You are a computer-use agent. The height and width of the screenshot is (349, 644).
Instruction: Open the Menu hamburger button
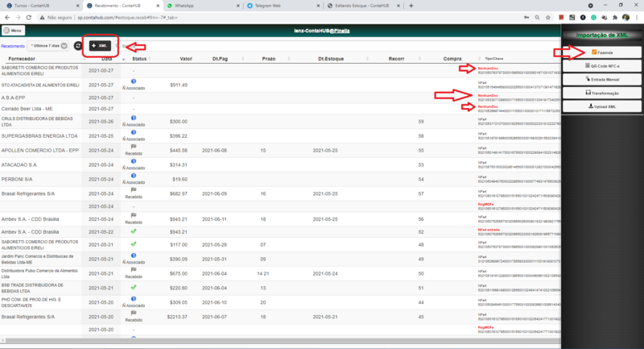[x=13, y=31]
